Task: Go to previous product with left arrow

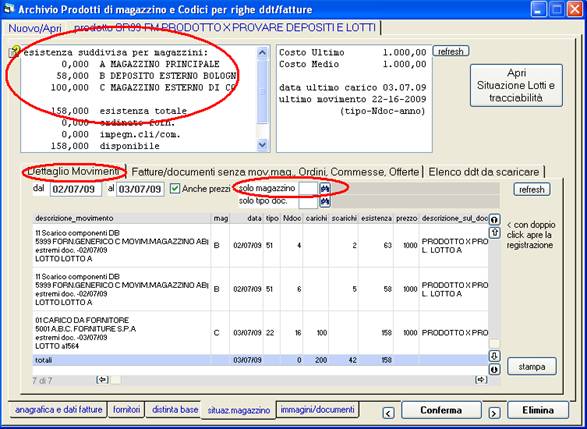Action: click(x=388, y=413)
